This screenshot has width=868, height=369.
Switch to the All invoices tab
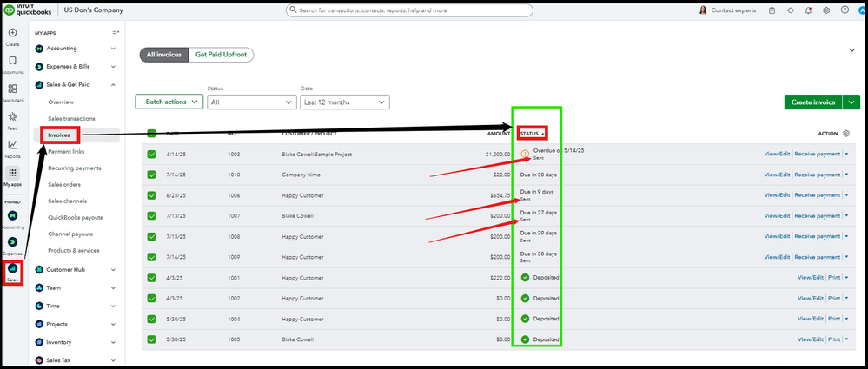tap(164, 55)
